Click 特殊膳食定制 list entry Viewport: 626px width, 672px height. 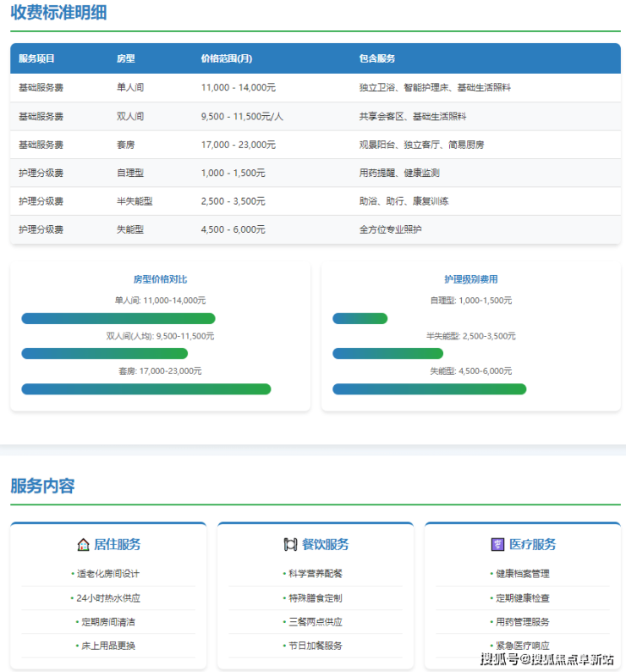pos(315,598)
